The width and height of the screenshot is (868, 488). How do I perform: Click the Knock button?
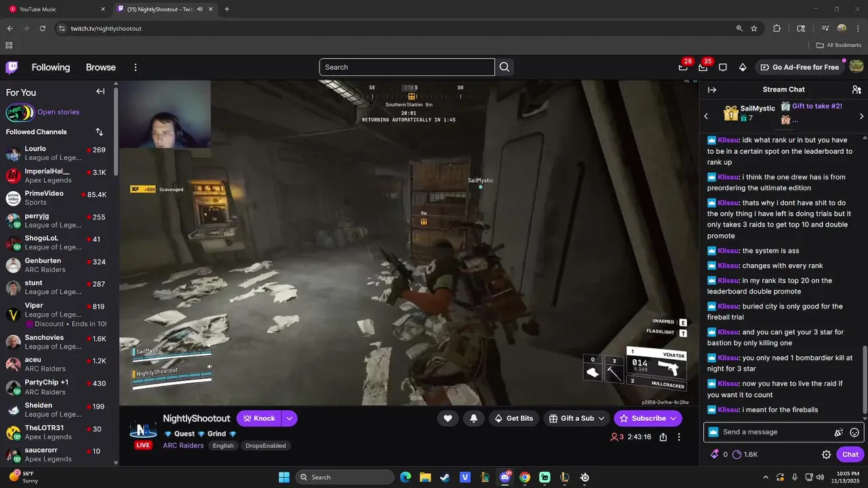click(x=259, y=418)
